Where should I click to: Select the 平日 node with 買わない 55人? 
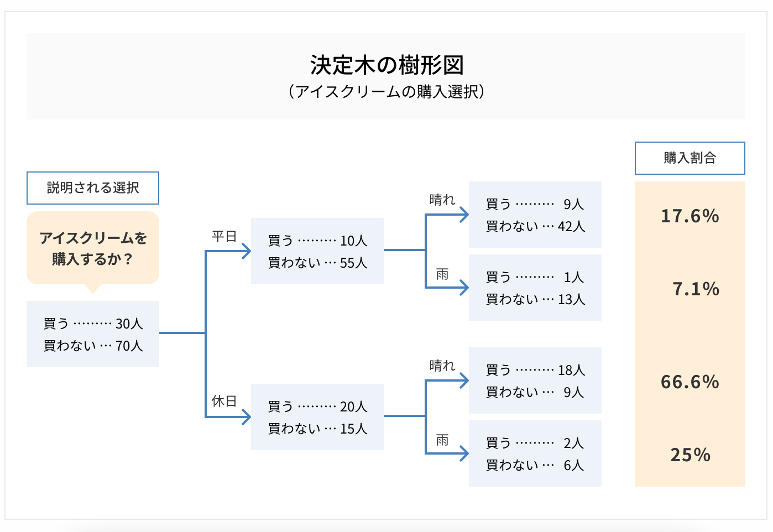click(317, 251)
